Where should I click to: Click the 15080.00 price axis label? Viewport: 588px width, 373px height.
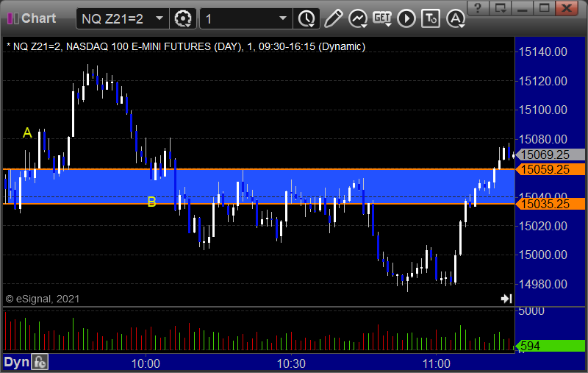click(542, 139)
